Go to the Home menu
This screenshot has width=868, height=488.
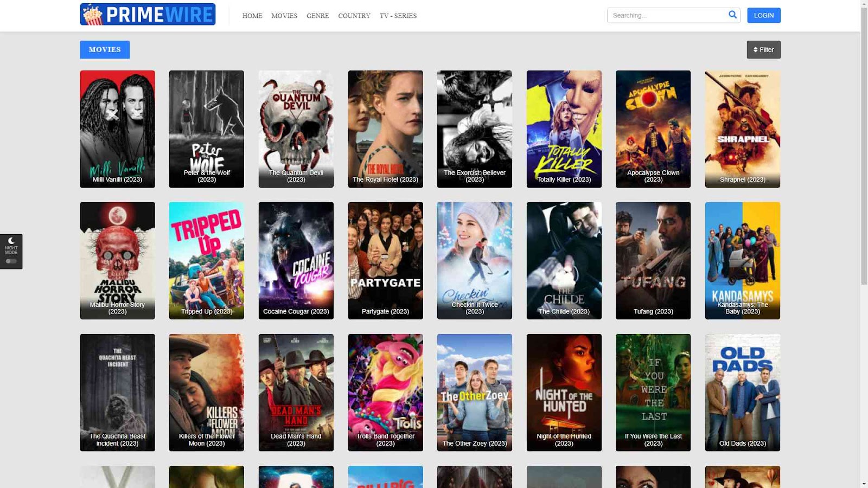pos(252,16)
